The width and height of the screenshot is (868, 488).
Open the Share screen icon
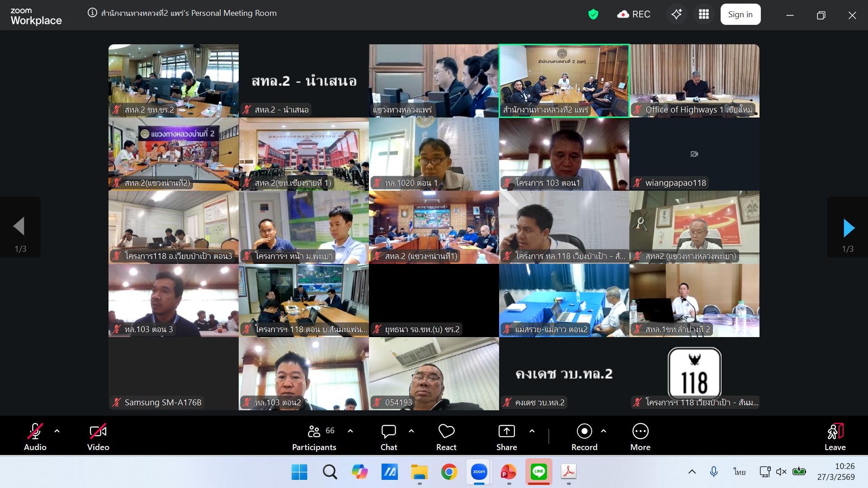click(x=506, y=432)
